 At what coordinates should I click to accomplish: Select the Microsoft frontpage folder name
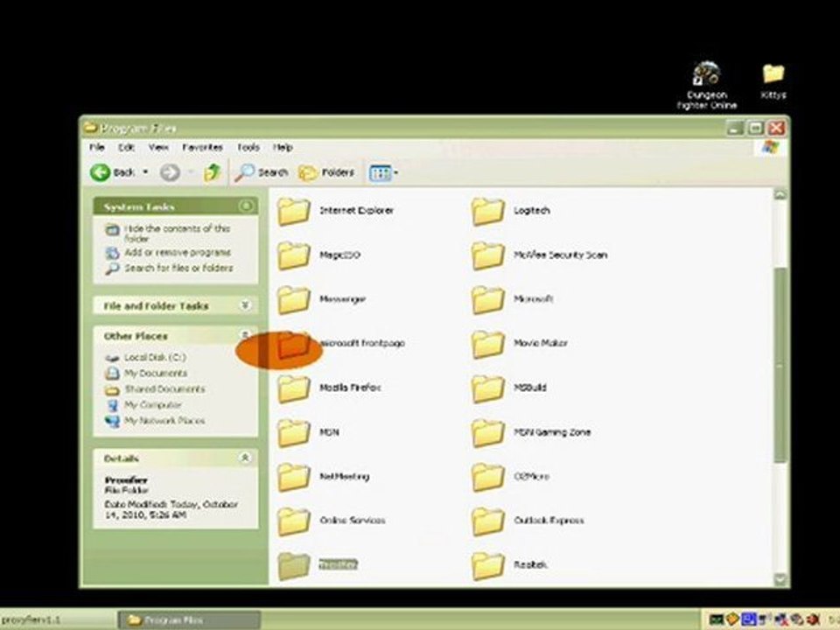click(362, 343)
